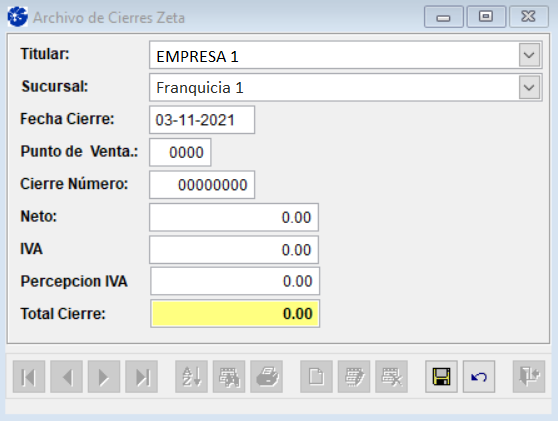Open the Titular dropdown arrow
The height and width of the screenshot is (421, 558).
pyautogui.click(x=529, y=55)
